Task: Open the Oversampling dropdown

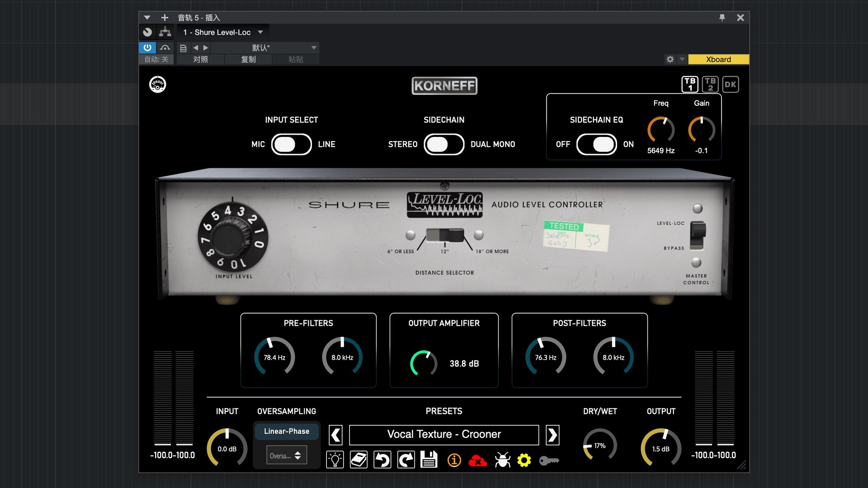Action: pos(286,455)
